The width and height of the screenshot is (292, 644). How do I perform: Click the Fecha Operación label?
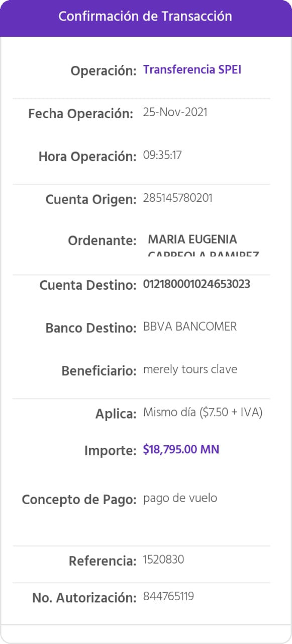point(80,114)
